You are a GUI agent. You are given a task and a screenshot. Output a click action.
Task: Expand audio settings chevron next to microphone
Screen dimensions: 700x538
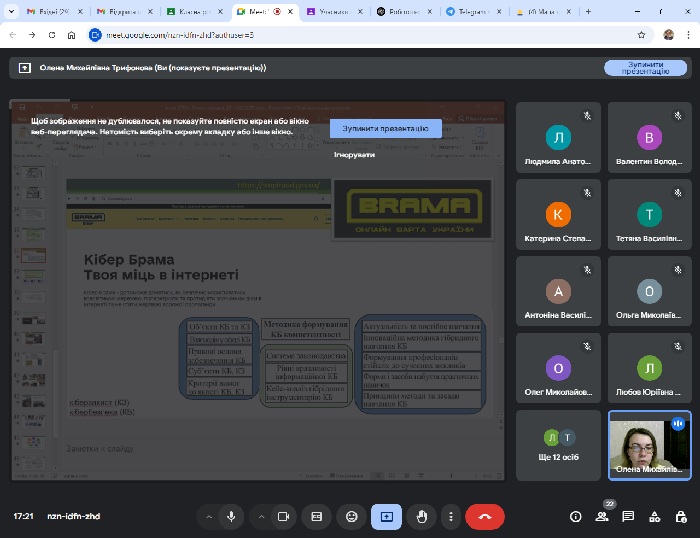[209, 516]
